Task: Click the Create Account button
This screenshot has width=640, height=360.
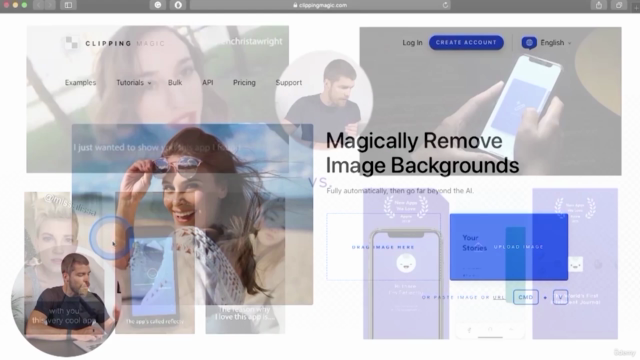Action: pos(466,42)
